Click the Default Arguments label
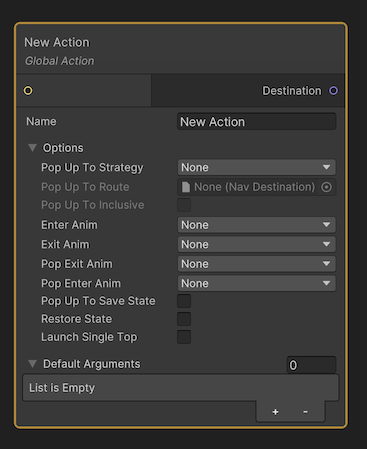Screen dimensions: 367x449 [92, 364]
